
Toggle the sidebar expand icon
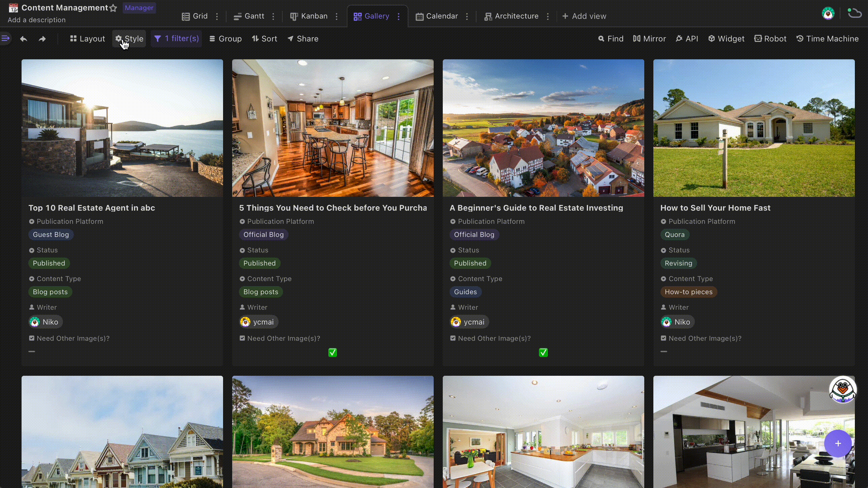(x=5, y=38)
